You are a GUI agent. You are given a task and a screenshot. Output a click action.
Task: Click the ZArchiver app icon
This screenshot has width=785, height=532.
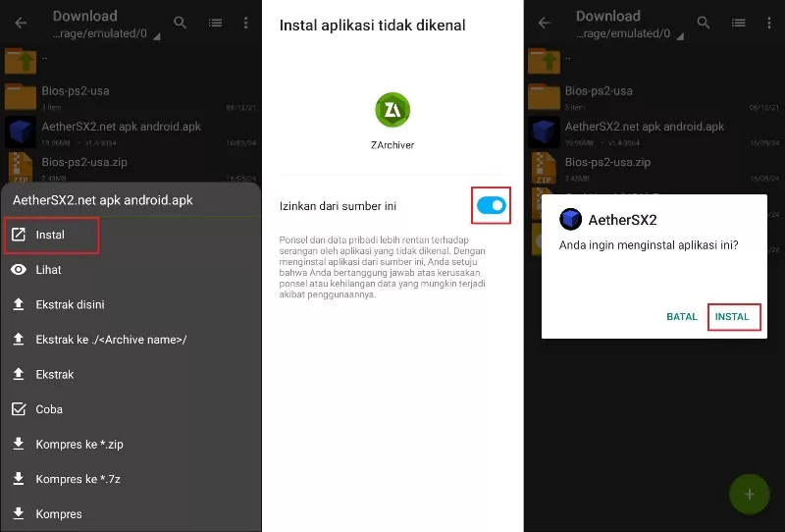[x=392, y=110]
